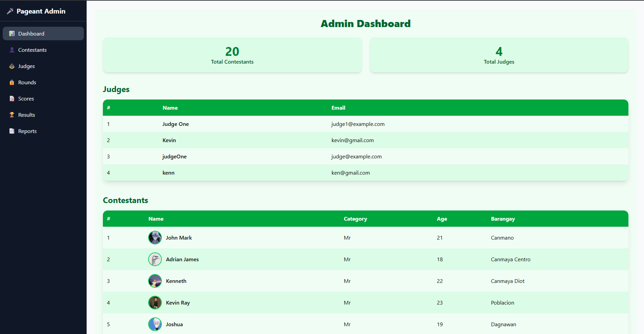Screen dimensions: 644x334
Task: Open Reports using the report icon
Action: (12, 131)
